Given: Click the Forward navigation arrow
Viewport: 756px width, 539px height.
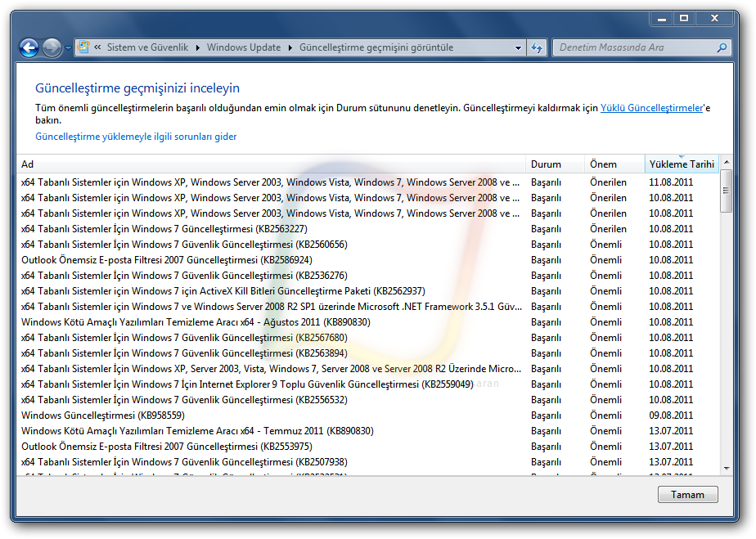Looking at the screenshot, I should coord(52,47).
